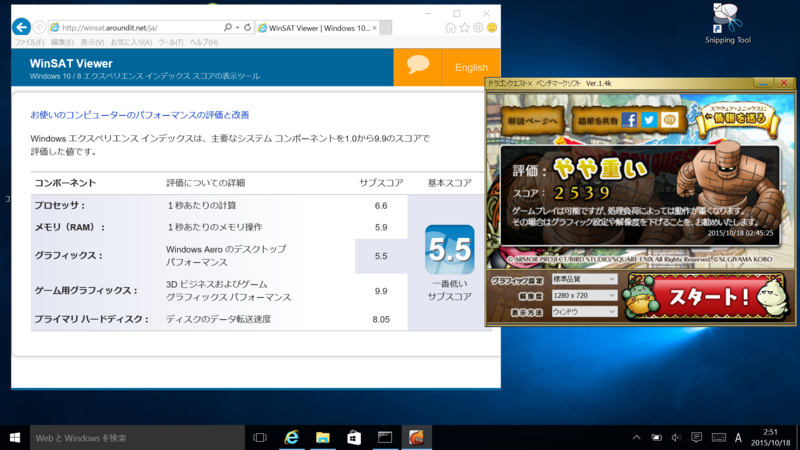Open the ファイル(F) menu
The height and width of the screenshot is (450, 800).
click(x=29, y=42)
